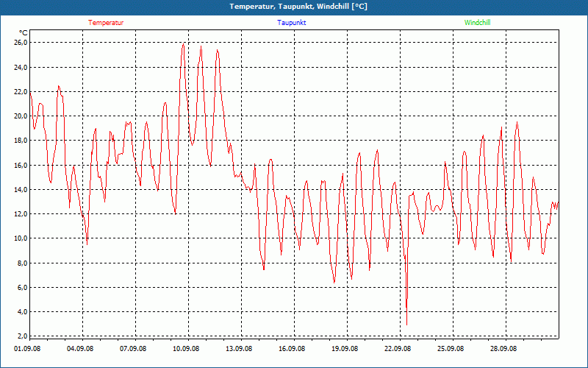Click the date label 01.09.08
This screenshot has height=368, width=588.
point(27,349)
